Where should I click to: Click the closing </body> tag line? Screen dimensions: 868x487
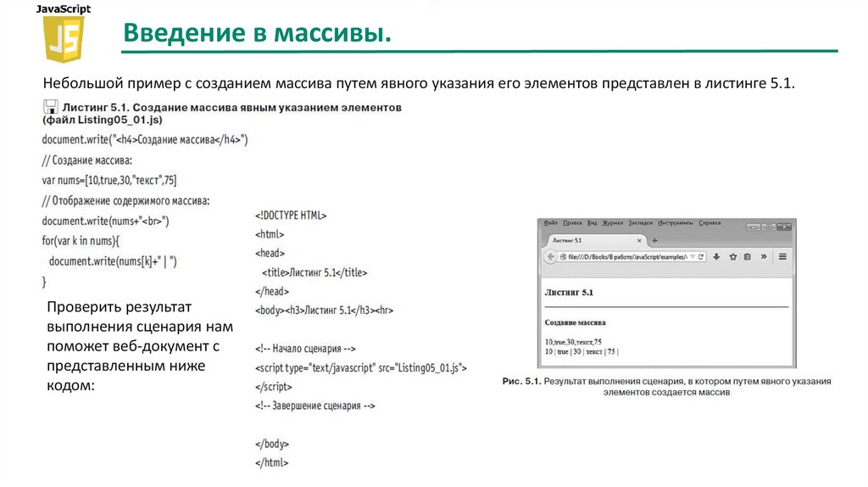(272, 444)
